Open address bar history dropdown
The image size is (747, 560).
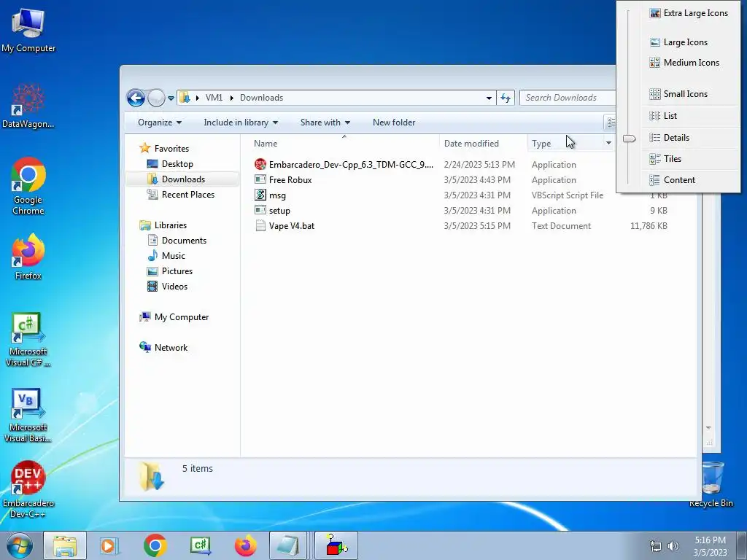point(489,98)
